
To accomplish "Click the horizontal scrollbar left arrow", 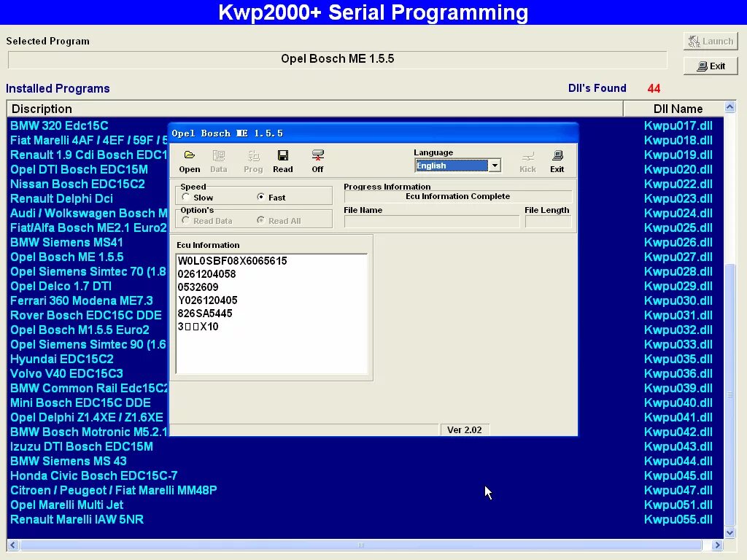I will tap(13, 545).
